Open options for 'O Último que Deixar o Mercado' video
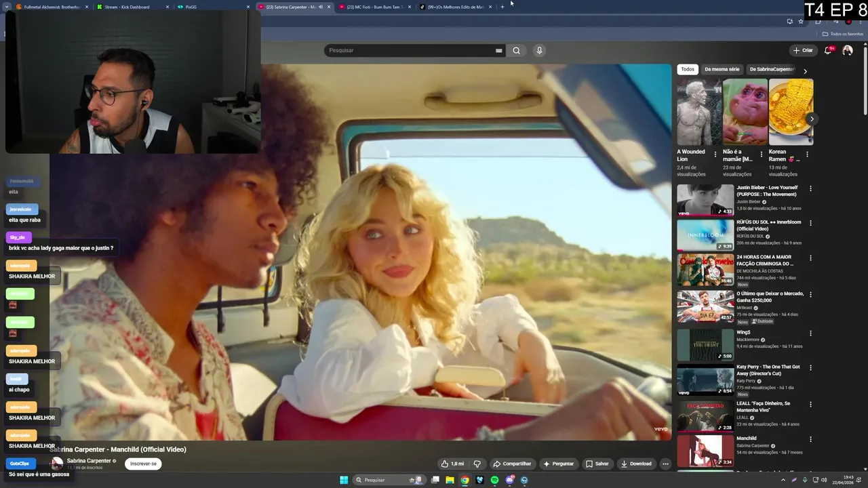This screenshot has width=868, height=488. [x=810, y=295]
